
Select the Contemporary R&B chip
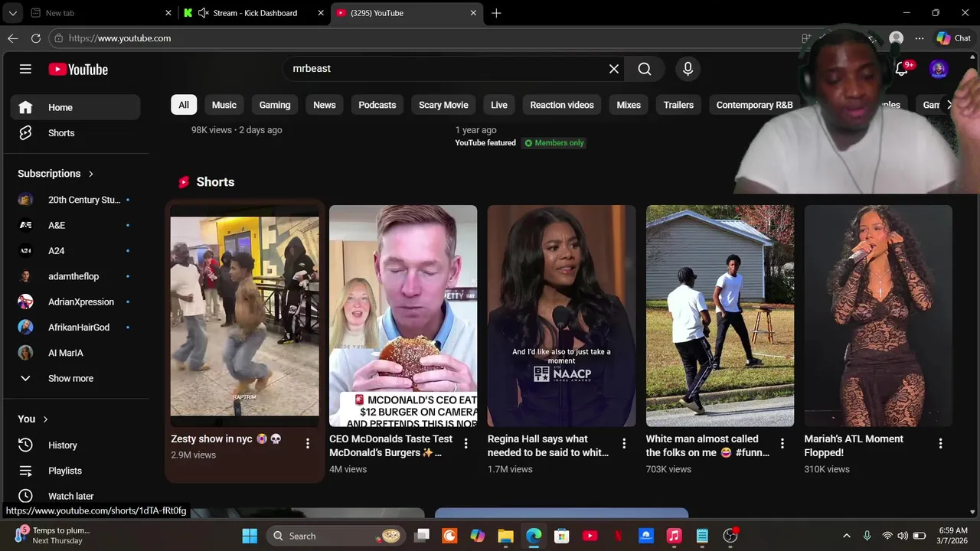(755, 105)
